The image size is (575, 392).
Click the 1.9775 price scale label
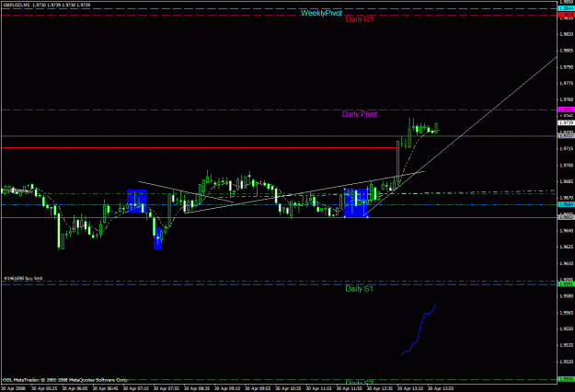pyautogui.click(x=567, y=83)
